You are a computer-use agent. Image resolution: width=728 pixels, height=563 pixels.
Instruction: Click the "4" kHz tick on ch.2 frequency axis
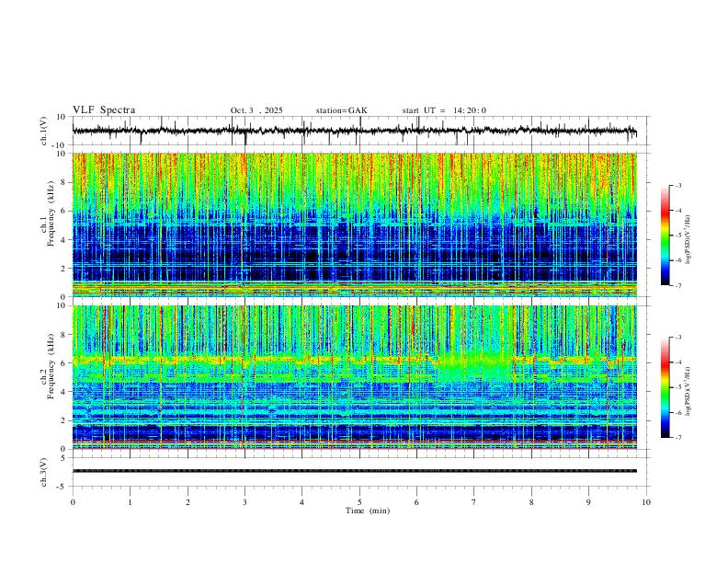63,392
